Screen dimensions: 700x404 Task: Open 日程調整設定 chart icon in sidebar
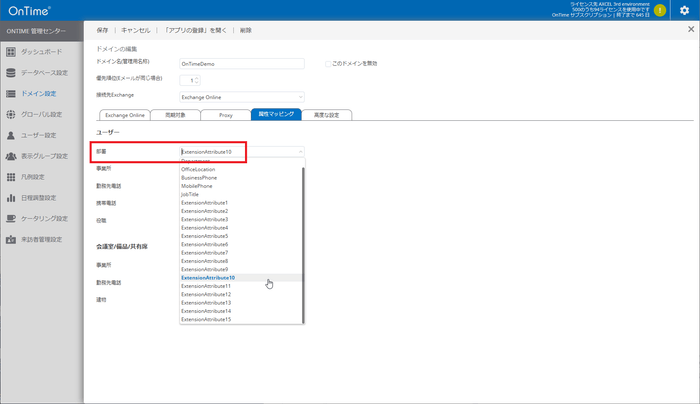coord(11,198)
